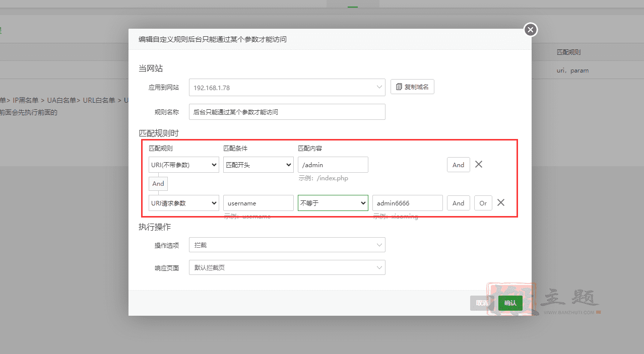Open the 应用到网站 dropdown showing 192.168.1.78
This screenshot has width=644, height=354.
[287, 87]
